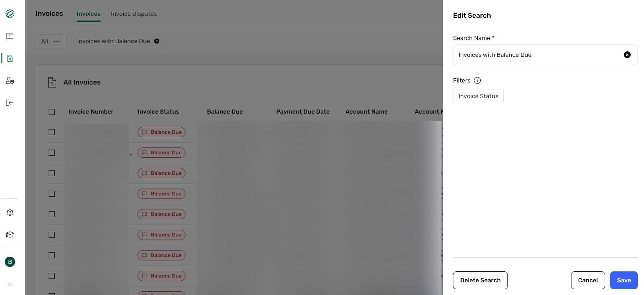
Task: Open the user avatar B
Action: 10,262
